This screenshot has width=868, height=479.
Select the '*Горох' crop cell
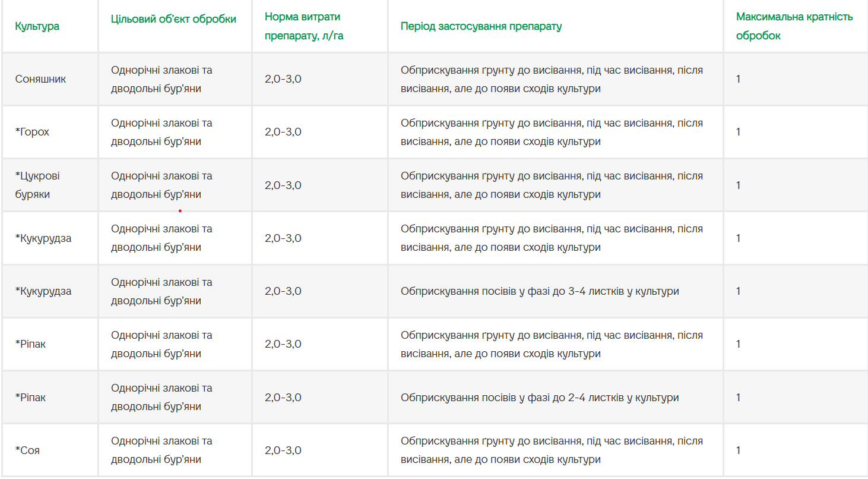(x=32, y=132)
